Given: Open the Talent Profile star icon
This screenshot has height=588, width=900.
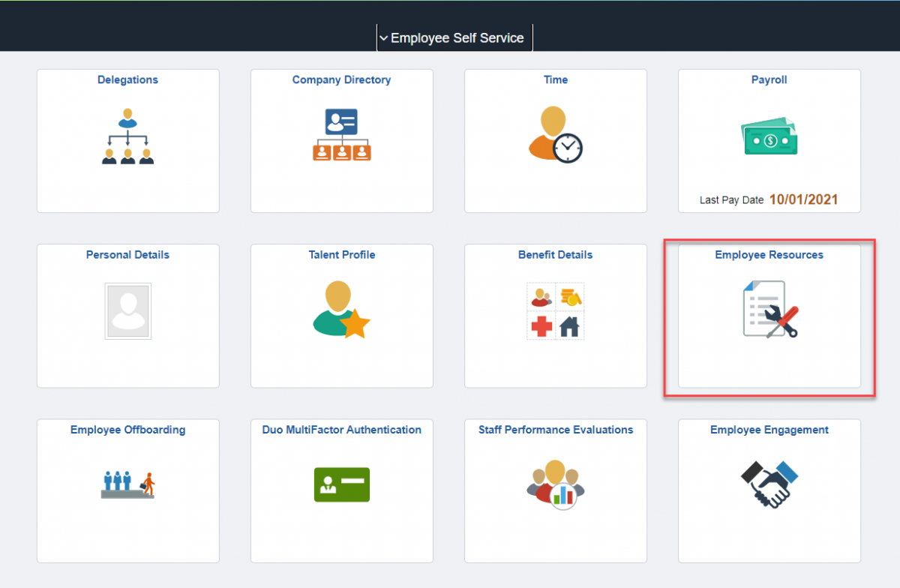Looking at the screenshot, I should pyautogui.click(x=342, y=309).
